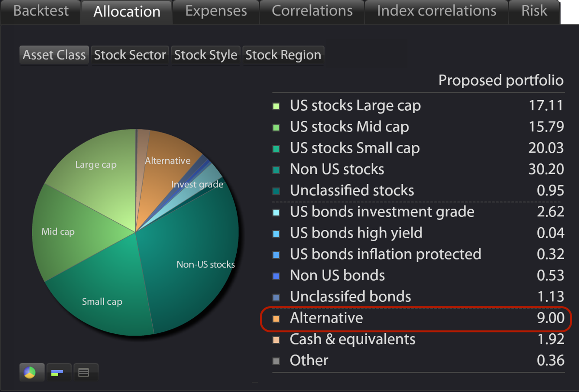Switch to bar chart view icon
Image resolution: width=579 pixels, height=392 pixels.
(58, 372)
